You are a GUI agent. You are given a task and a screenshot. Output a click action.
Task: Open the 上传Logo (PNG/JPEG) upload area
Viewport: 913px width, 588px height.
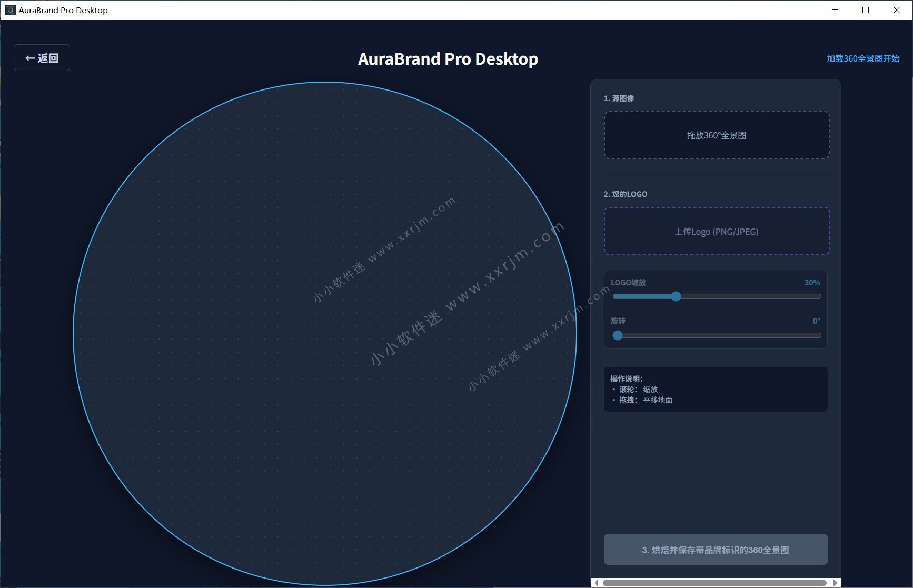[716, 231]
